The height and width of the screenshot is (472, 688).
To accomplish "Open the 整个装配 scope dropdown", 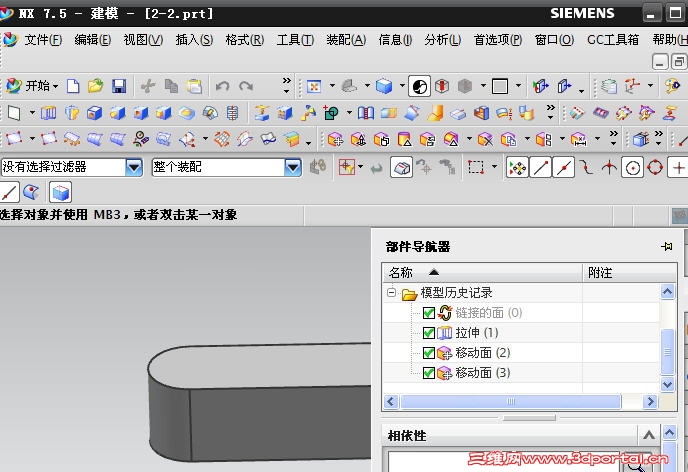I will click(x=293, y=167).
